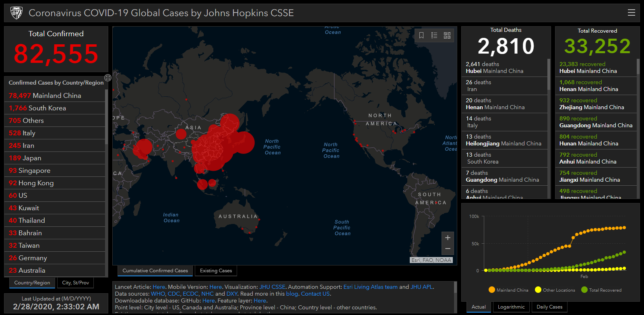Click the Esri, FAO, NOAA map attribution

tap(431, 260)
